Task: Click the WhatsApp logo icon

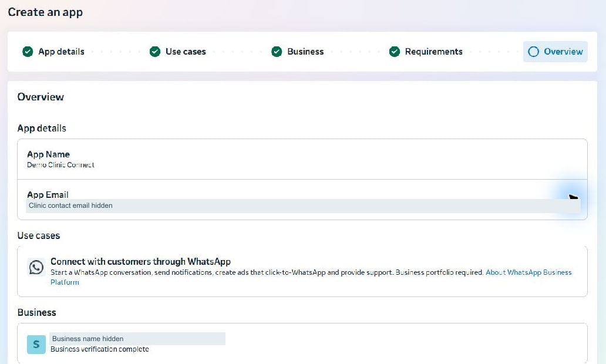Action: pos(36,267)
